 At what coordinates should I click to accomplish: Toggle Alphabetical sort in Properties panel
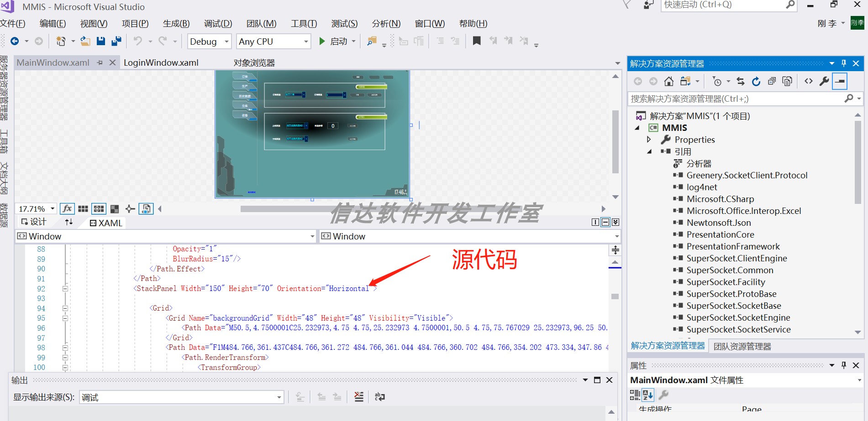coord(648,395)
